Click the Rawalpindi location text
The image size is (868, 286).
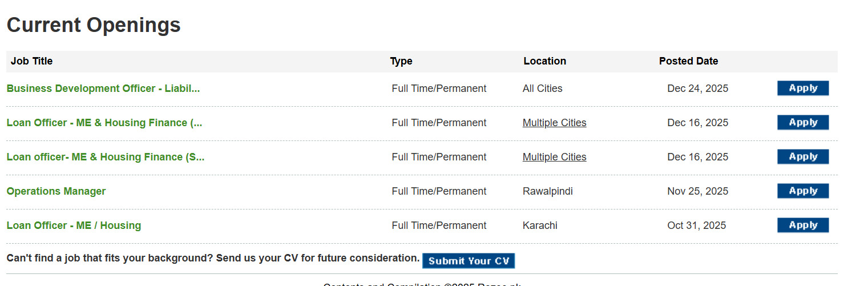pos(547,191)
